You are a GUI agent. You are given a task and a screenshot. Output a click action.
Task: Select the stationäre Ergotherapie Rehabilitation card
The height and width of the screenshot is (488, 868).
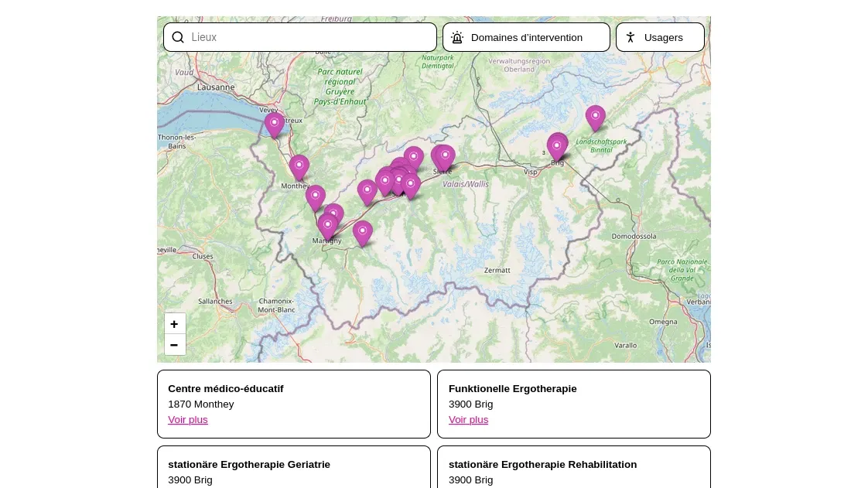573,467
